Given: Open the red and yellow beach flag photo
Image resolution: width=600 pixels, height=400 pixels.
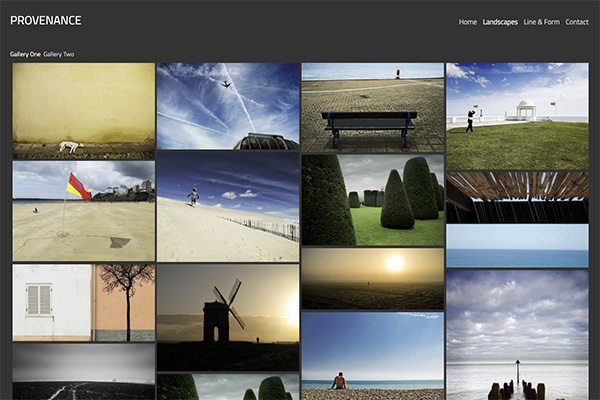Looking at the screenshot, I should coord(84,211).
